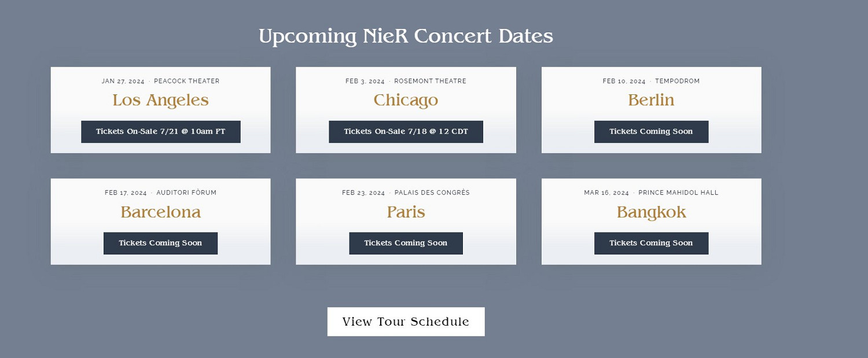Click the Barcelona concert title

160,212
